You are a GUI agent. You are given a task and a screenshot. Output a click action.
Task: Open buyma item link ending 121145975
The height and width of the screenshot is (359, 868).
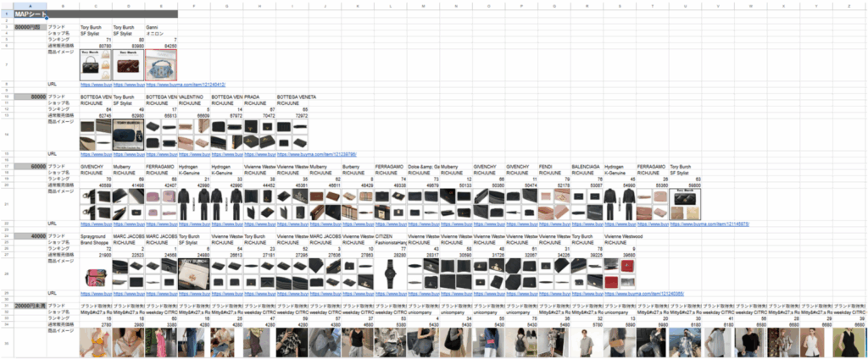click(x=709, y=224)
